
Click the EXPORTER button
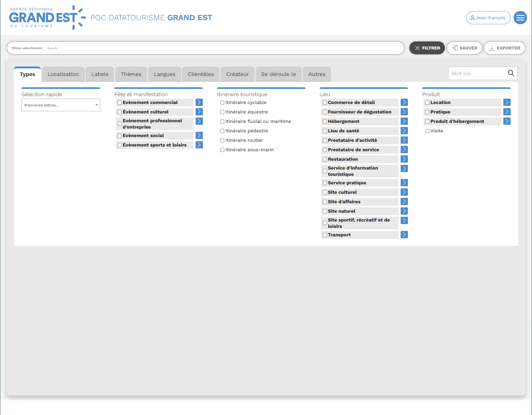tap(504, 48)
